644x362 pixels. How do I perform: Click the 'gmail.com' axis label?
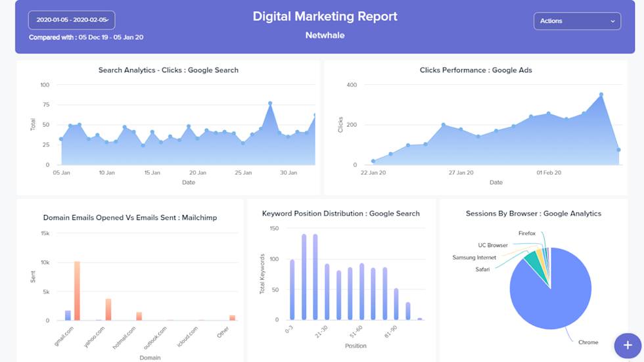64,336
